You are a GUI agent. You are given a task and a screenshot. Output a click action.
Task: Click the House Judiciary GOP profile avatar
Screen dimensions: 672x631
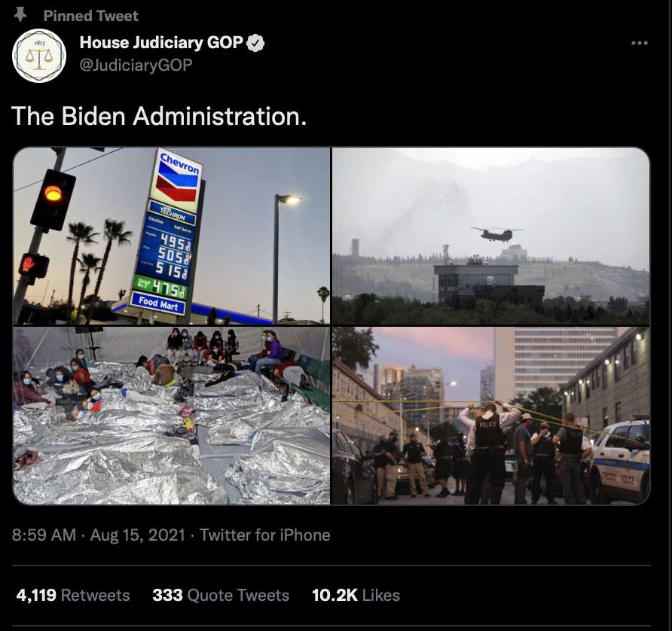tap(39, 56)
